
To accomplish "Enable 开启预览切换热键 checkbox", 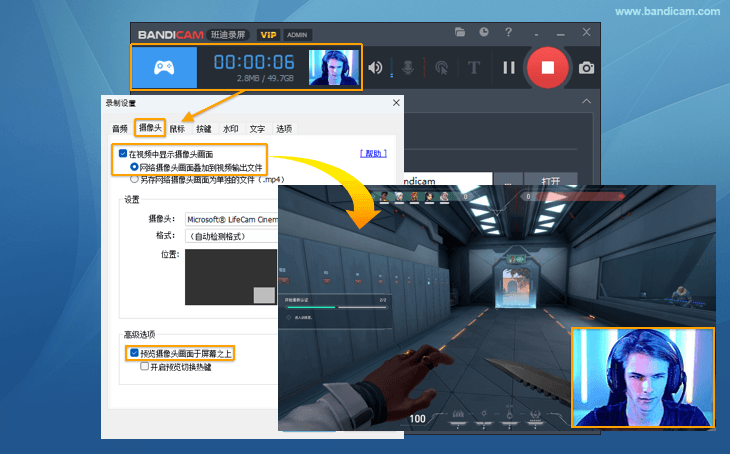I will 145,366.
